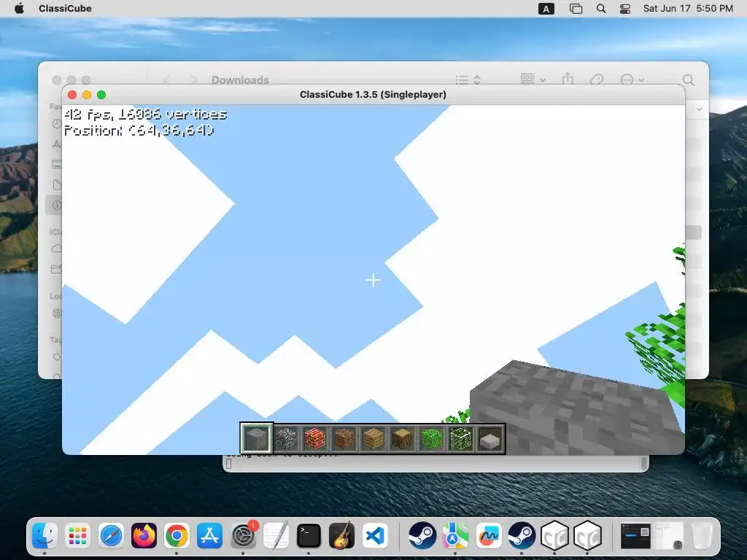Click the Finder Share button

tap(568, 79)
